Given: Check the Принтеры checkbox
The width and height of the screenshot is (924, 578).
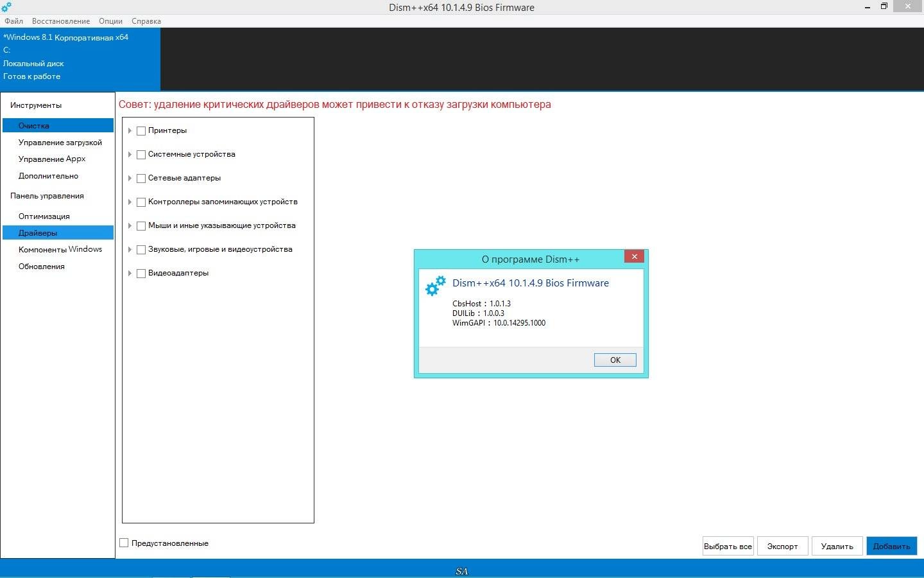Looking at the screenshot, I should (141, 131).
